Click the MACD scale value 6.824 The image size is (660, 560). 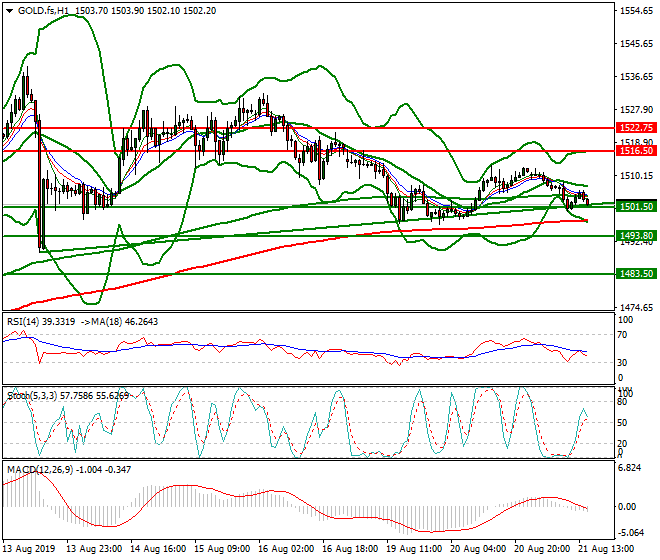(x=631, y=468)
